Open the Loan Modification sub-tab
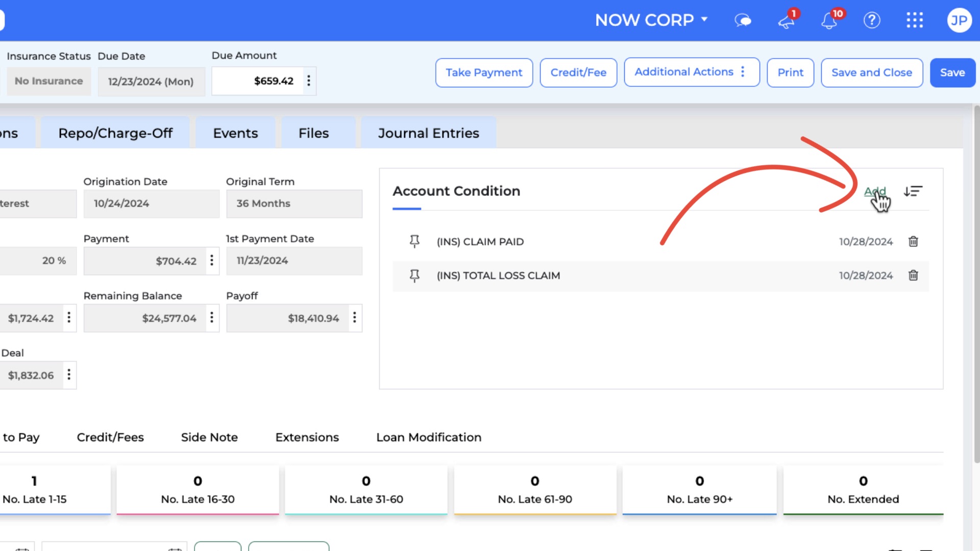Image resolution: width=980 pixels, height=551 pixels. 429,437
